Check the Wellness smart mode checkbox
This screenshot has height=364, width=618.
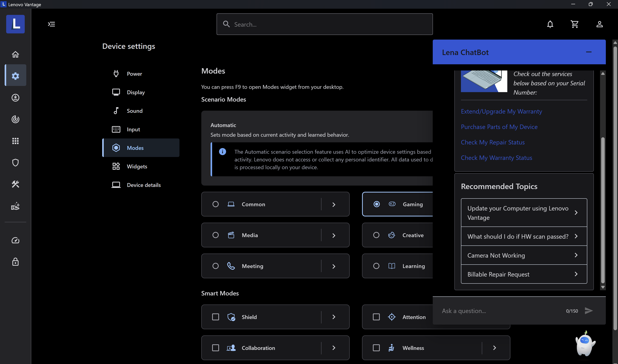[376, 348]
